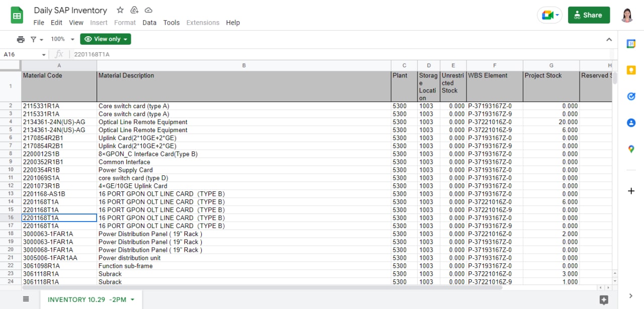
Task: Open the Name box dropdown arrow
Action: pyautogui.click(x=44, y=55)
